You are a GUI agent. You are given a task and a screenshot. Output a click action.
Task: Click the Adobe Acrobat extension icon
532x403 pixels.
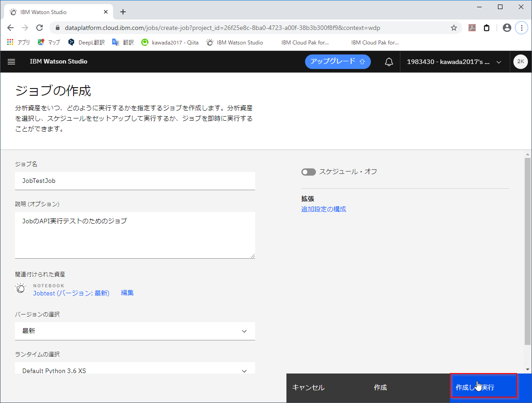click(x=472, y=28)
